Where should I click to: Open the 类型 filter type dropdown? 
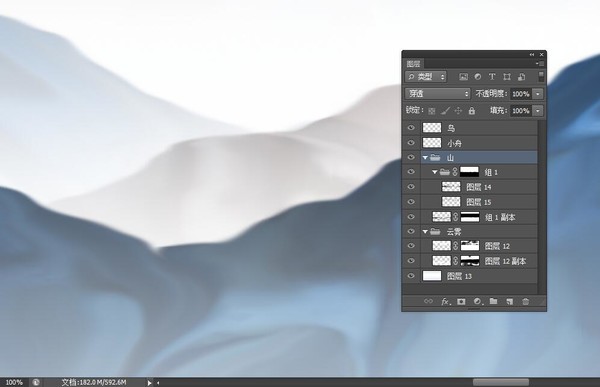point(426,77)
